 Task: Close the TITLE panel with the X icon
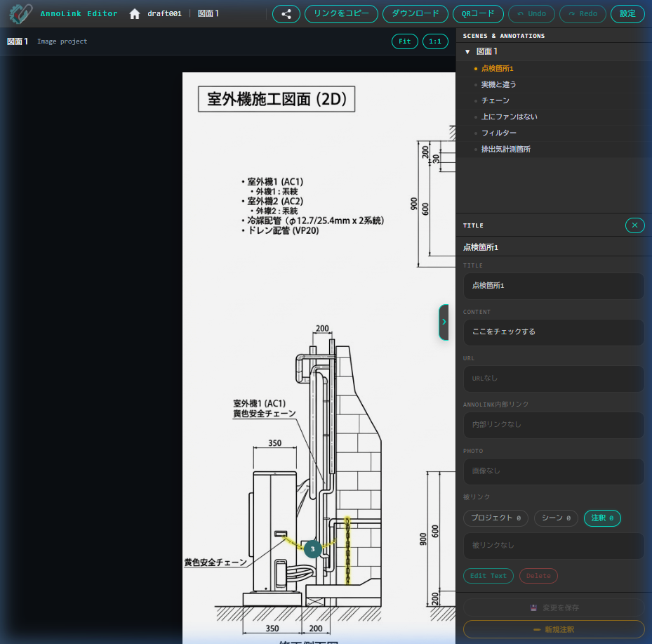pos(634,225)
